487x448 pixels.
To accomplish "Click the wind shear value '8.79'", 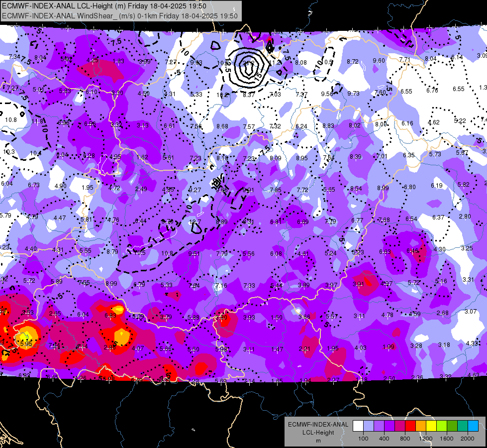I will (112, 252).
